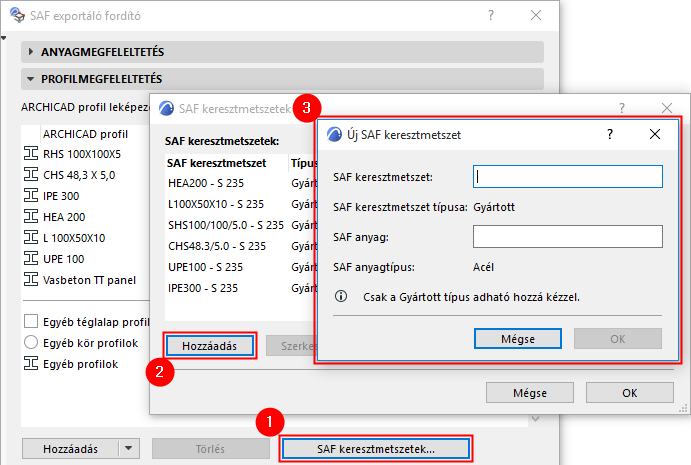Click the help question mark in SAF exportáló fordító window
The image size is (691, 465).
pyautogui.click(x=491, y=15)
